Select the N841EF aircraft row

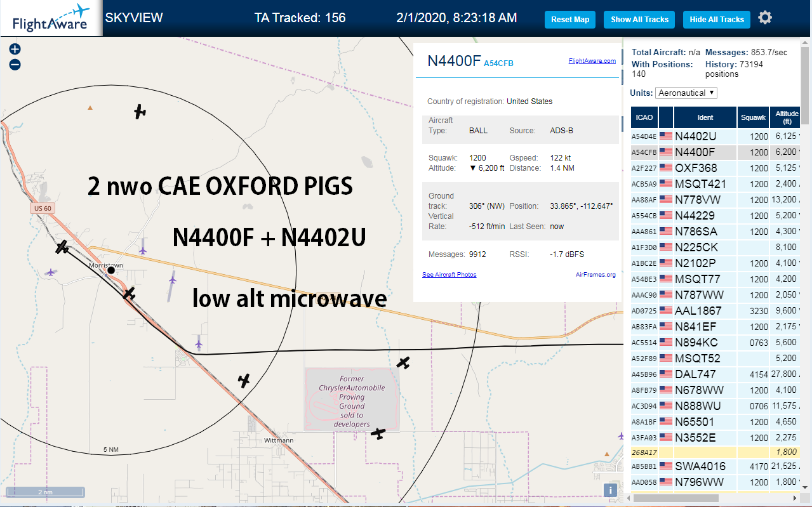coord(715,327)
